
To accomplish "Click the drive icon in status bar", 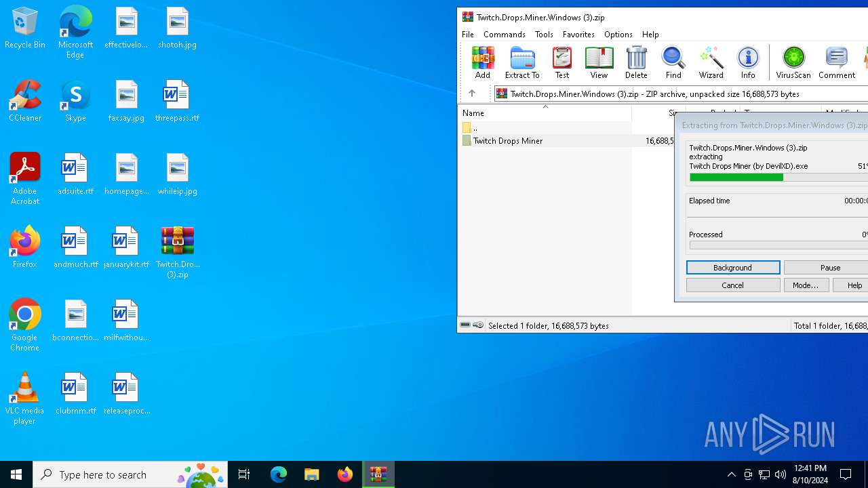I will (x=465, y=325).
